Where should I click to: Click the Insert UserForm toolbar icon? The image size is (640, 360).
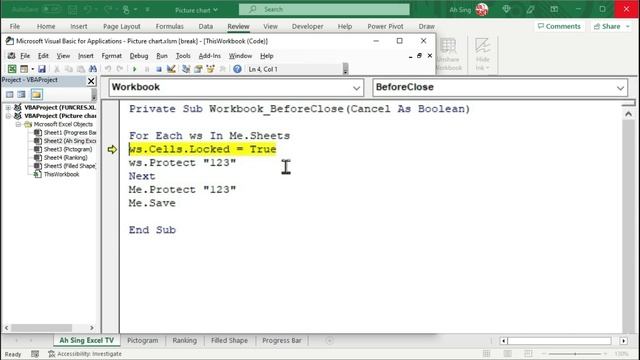[x=24, y=69]
